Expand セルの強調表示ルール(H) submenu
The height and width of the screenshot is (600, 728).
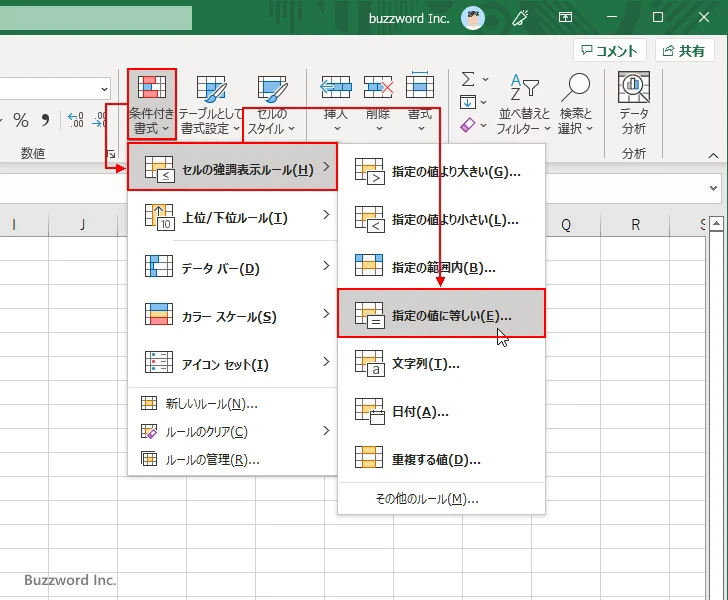pos(232,167)
